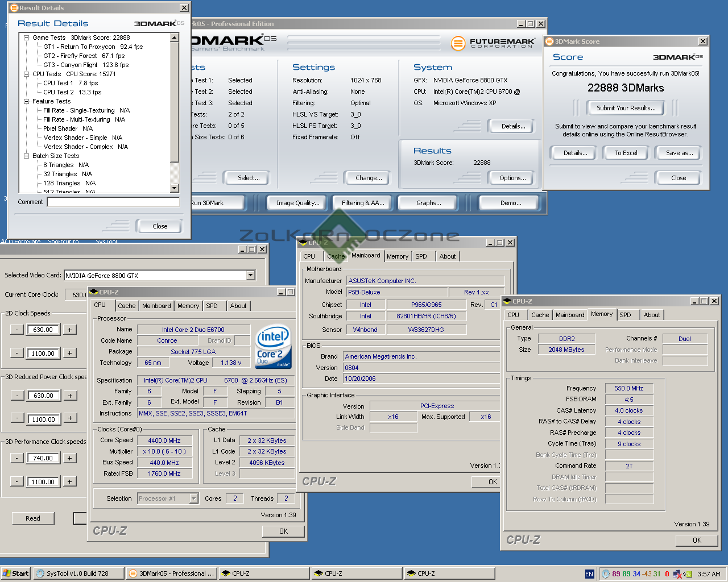Switch to CPU tab in the CPU-Z Memory window

513,315
